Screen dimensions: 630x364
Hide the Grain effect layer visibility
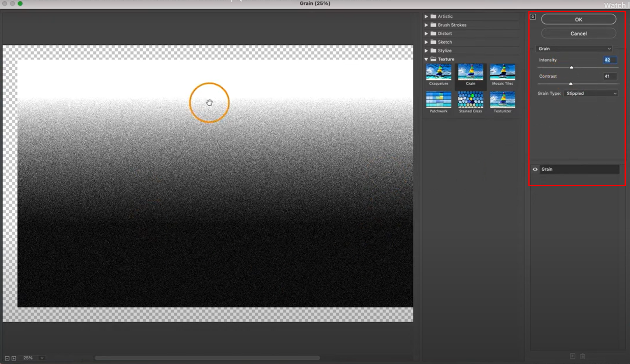click(535, 169)
